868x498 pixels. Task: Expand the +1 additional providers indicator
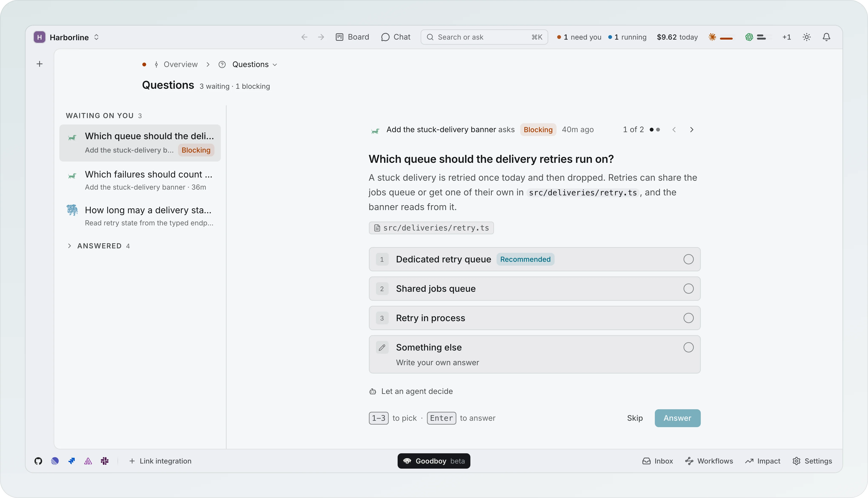click(787, 37)
